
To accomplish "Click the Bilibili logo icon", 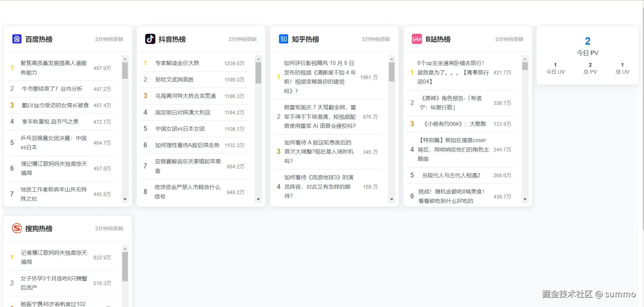I will (417, 39).
